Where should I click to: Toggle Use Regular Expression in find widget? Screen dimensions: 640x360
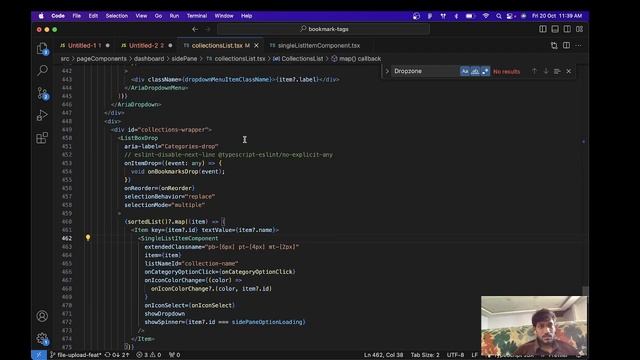click(x=485, y=71)
